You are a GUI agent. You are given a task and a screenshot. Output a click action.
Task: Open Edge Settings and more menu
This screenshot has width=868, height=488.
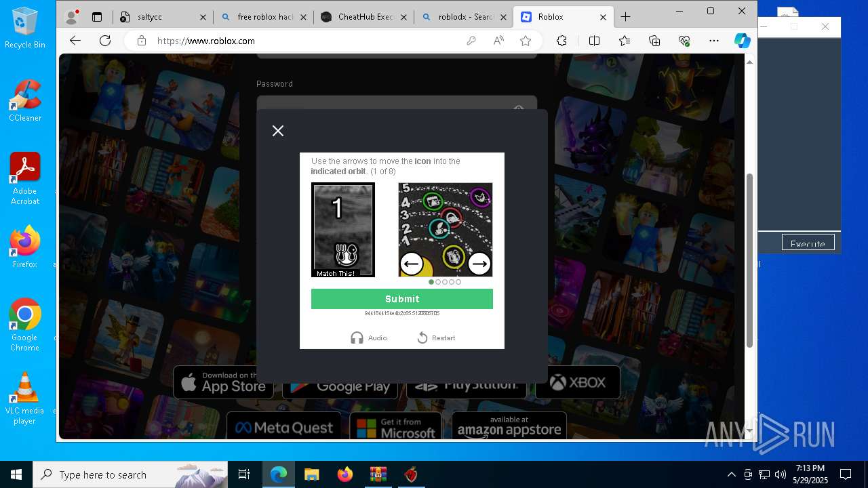coord(714,41)
